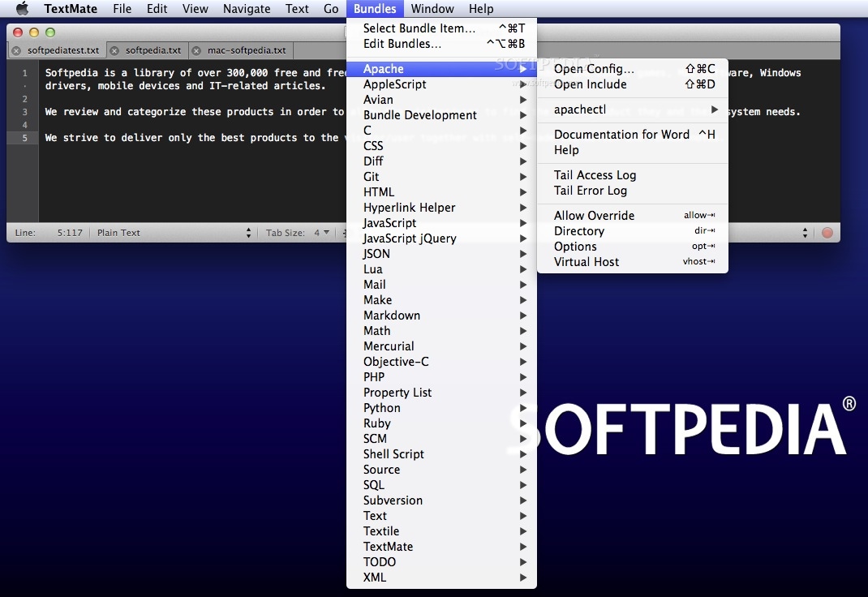Open the Navigate menu

[x=247, y=8]
